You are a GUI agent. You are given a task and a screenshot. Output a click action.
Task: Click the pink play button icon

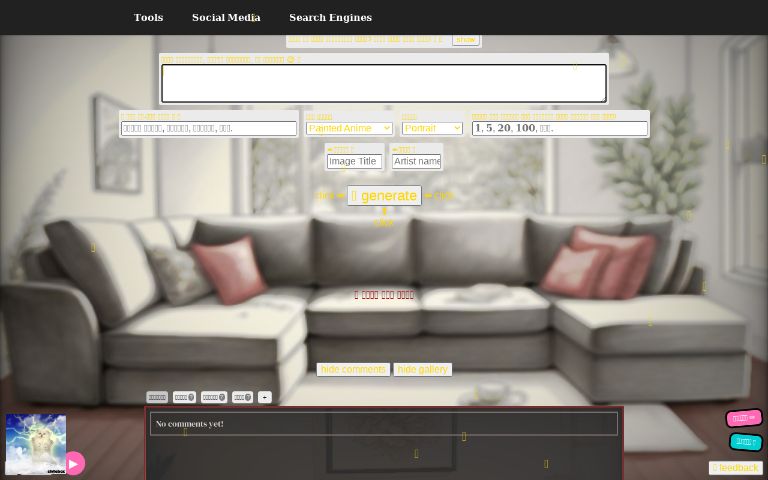[x=73, y=463]
